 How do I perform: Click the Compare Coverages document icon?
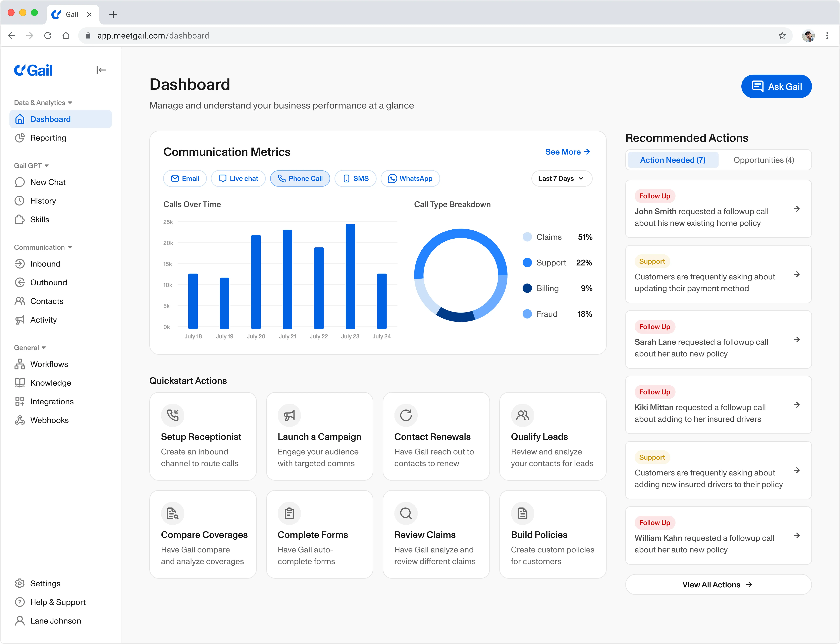(x=173, y=513)
